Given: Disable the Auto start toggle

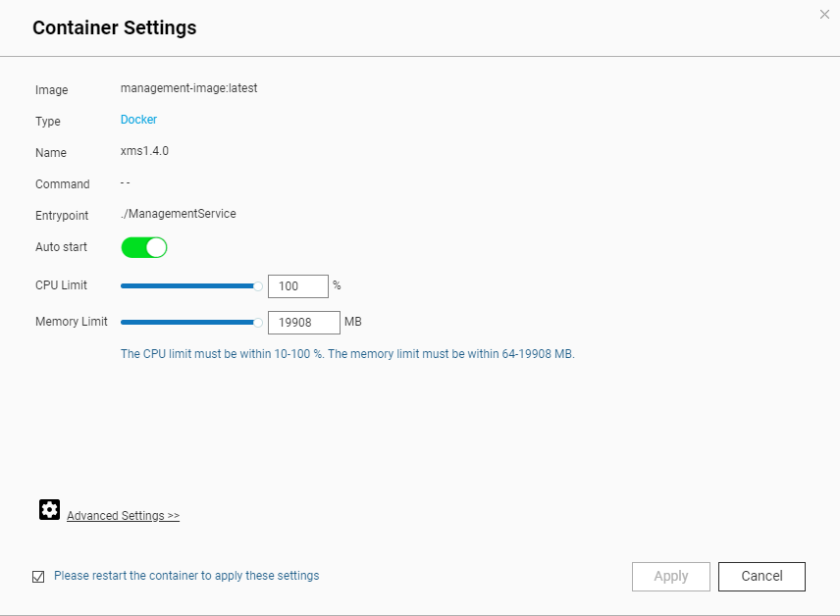Looking at the screenshot, I should coord(143,247).
